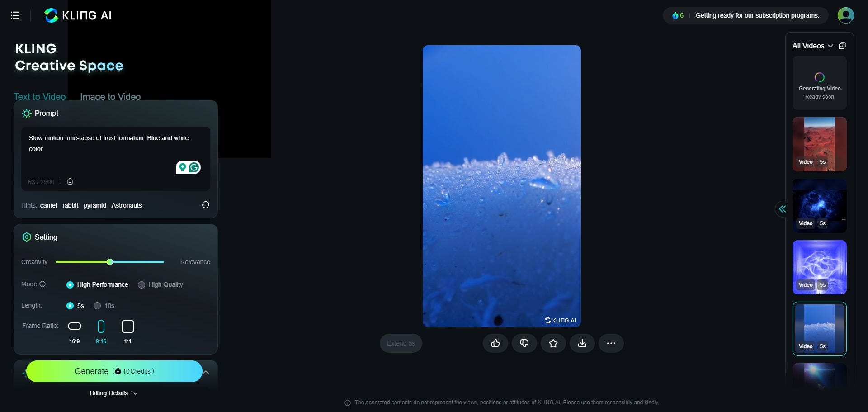868x412 pixels.
Task: Open more options for video
Action: tap(611, 343)
